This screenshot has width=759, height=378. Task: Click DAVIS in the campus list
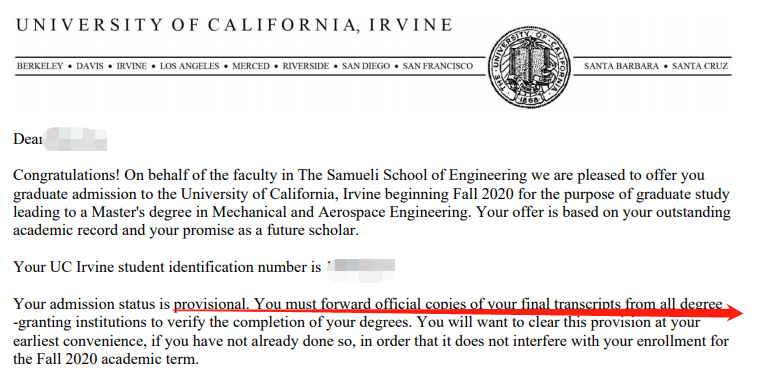[90, 66]
